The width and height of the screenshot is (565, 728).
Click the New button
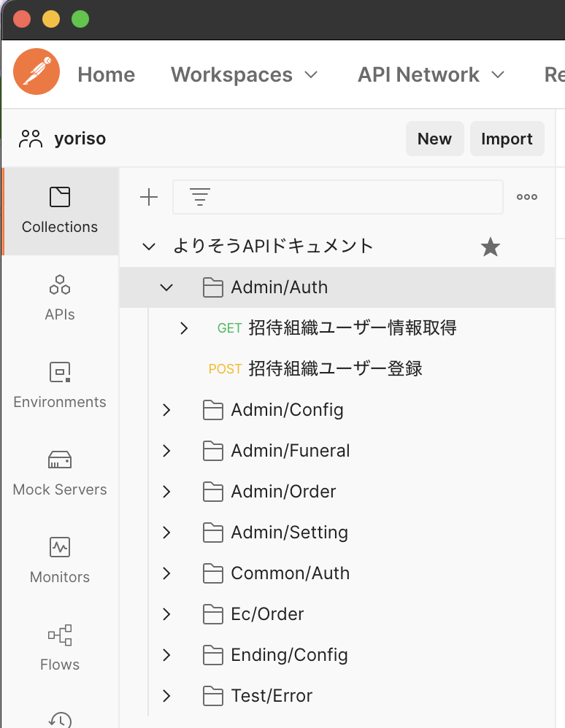click(434, 139)
